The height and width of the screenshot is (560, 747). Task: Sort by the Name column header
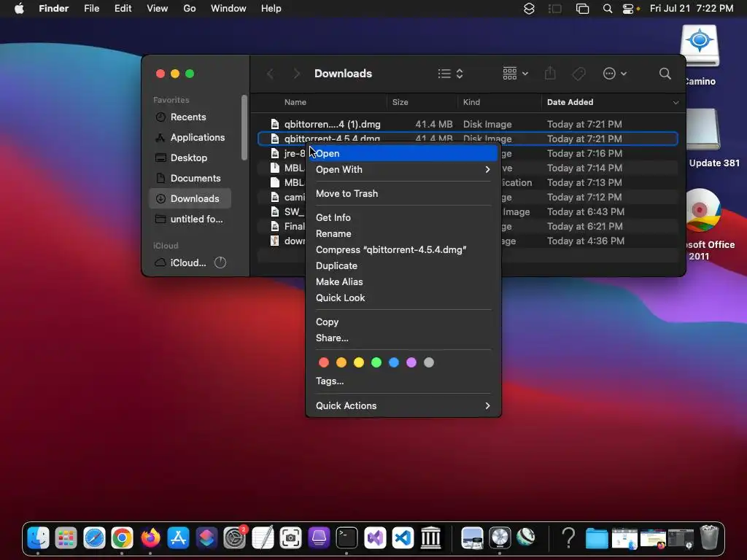(x=295, y=102)
